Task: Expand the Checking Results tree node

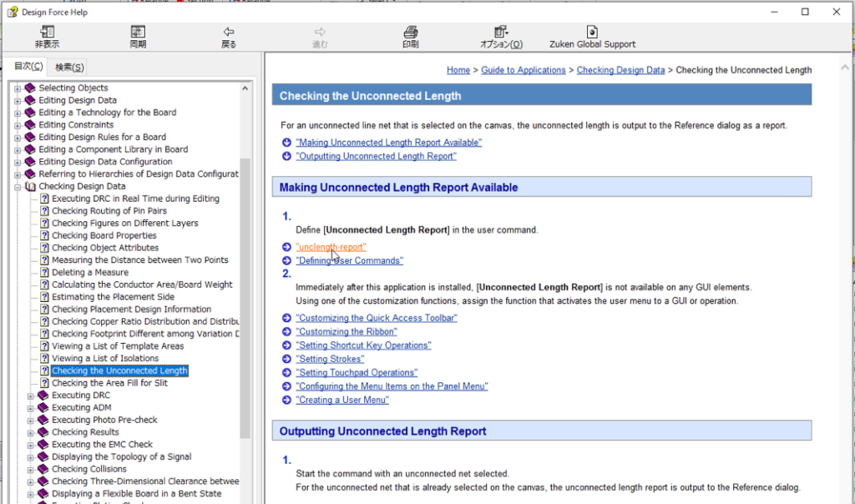Action: 31,432
